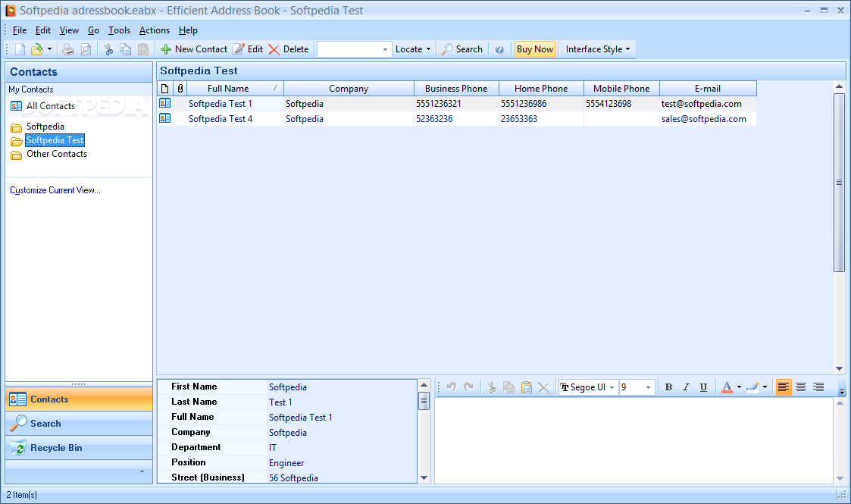Click the Help question mark icon
This screenshot has width=851, height=504.
pos(499,49)
